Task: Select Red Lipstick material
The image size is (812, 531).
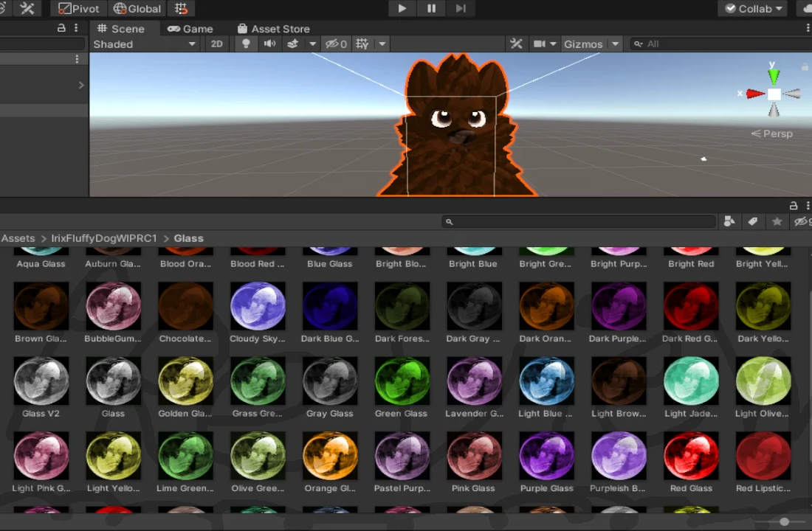Action: [x=763, y=456]
